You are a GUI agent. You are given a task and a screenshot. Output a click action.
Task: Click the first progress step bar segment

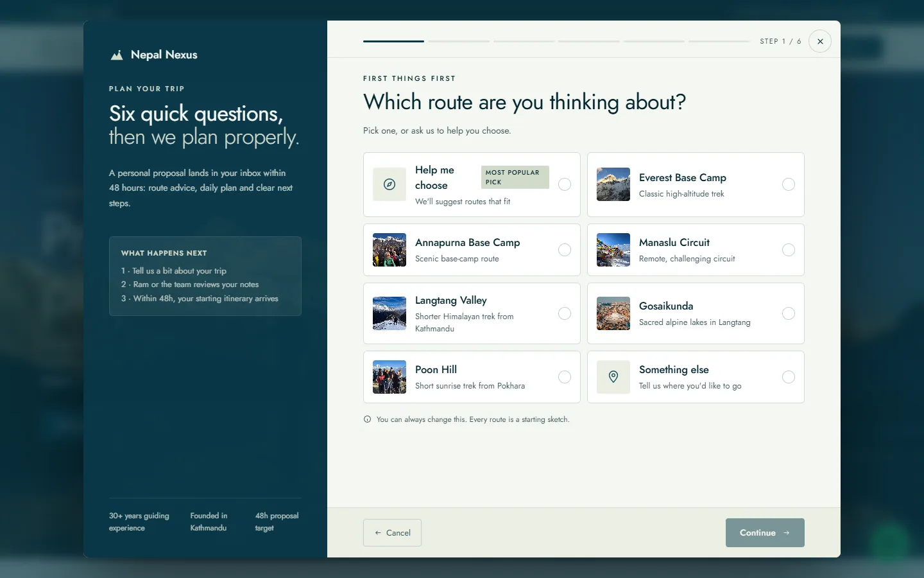point(393,41)
